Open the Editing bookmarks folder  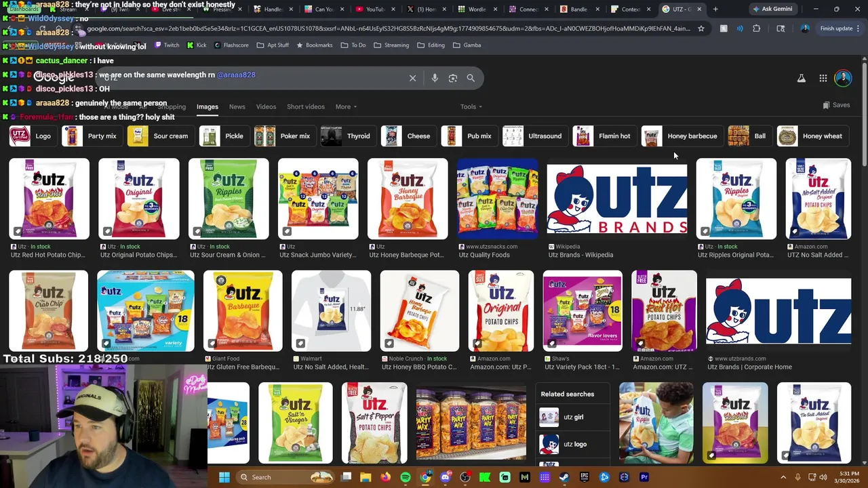pyautogui.click(x=431, y=45)
